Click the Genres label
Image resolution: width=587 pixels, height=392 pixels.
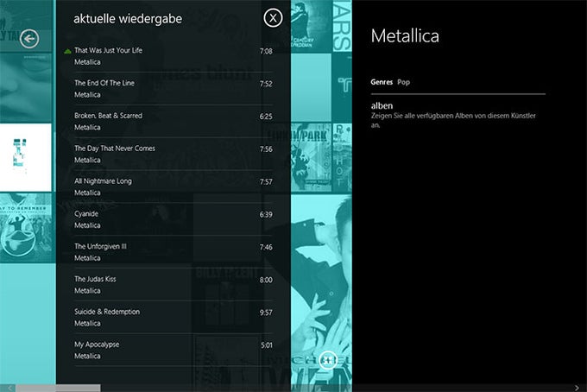pyautogui.click(x=382, y=82)
